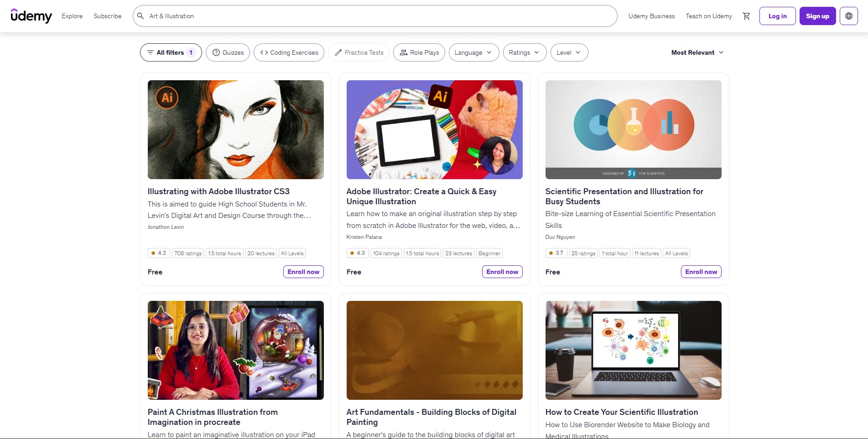Viewport: 868px width, 439px height.
Task: Open the Level filter dropdown
Action: pos(568,52)
